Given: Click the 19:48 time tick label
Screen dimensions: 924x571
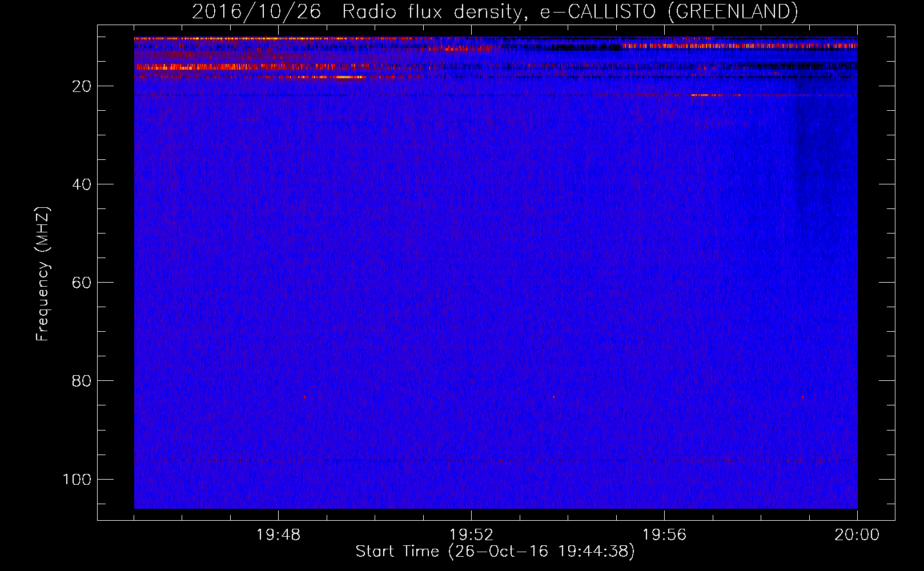Looking at the screenshot, I should coord(278,535).
